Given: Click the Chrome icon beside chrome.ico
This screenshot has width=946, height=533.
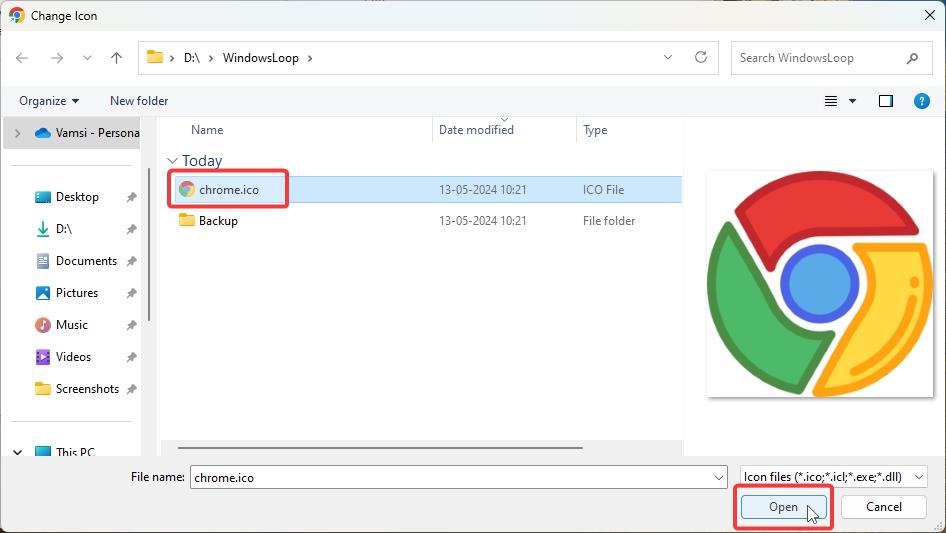Looking at the screenshot, I should [187, 190].
